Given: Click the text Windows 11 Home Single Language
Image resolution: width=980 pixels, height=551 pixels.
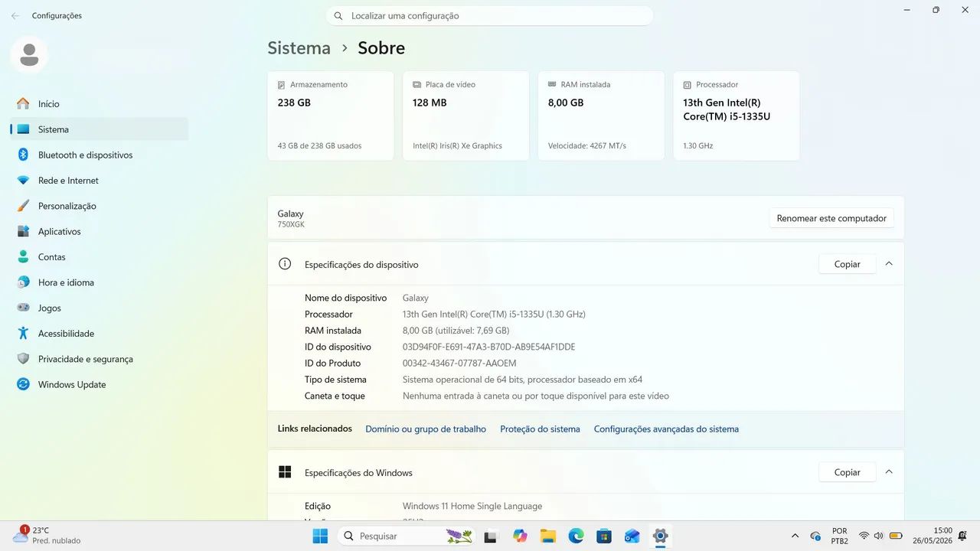Looking at the screenshot, I should pyautogui.click(x=472, y=506).
